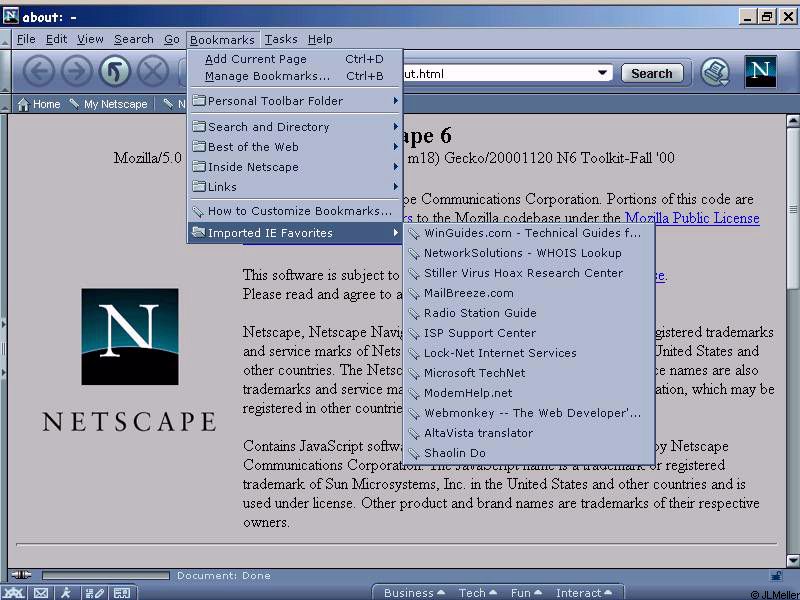
Task: Open the Business menu in the taskbar
Action: click(414, 593)
